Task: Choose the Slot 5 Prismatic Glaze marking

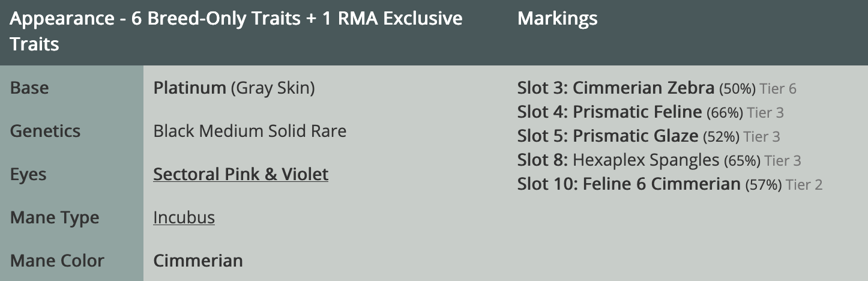Action: tap(607, 136)
